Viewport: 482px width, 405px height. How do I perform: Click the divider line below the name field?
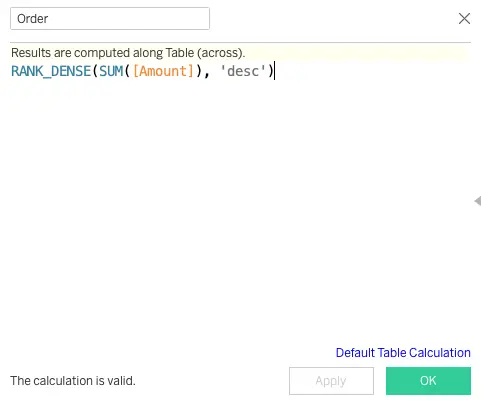click(x=240, y=42)
